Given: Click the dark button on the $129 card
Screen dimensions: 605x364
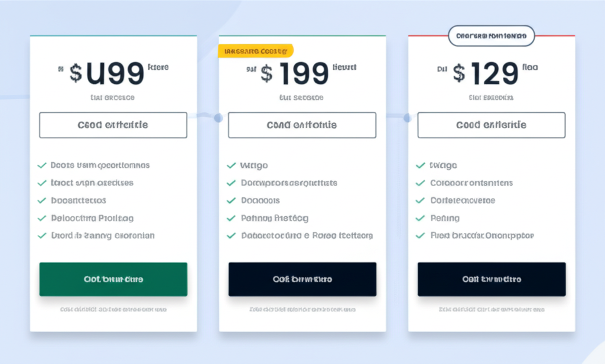Looking at the screenshot, I should click(x=492, y=279).
